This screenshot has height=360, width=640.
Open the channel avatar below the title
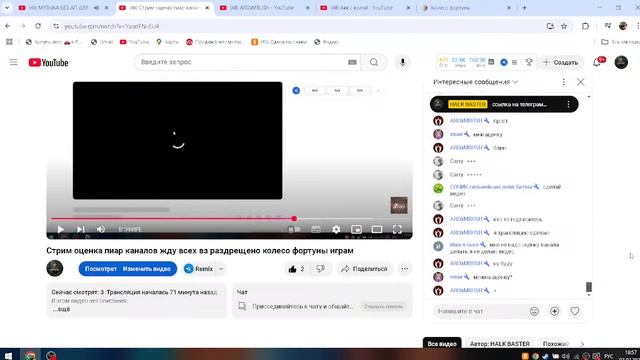(55, 269)
